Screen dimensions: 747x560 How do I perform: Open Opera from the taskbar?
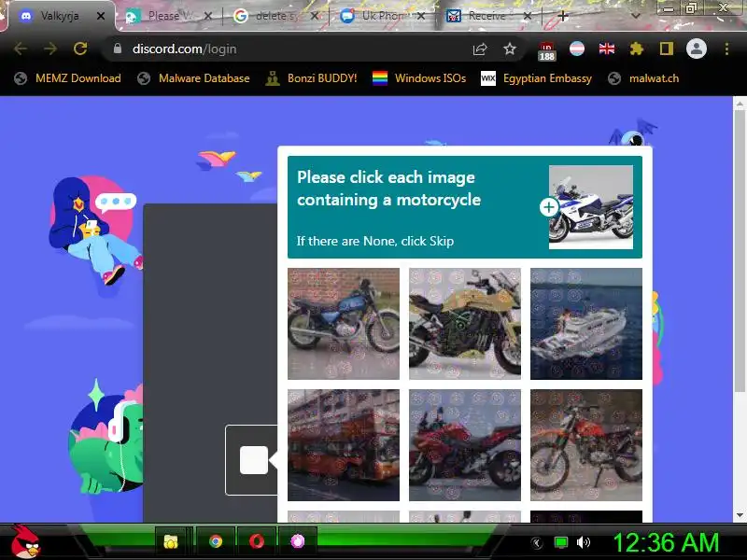pos(257,541)
